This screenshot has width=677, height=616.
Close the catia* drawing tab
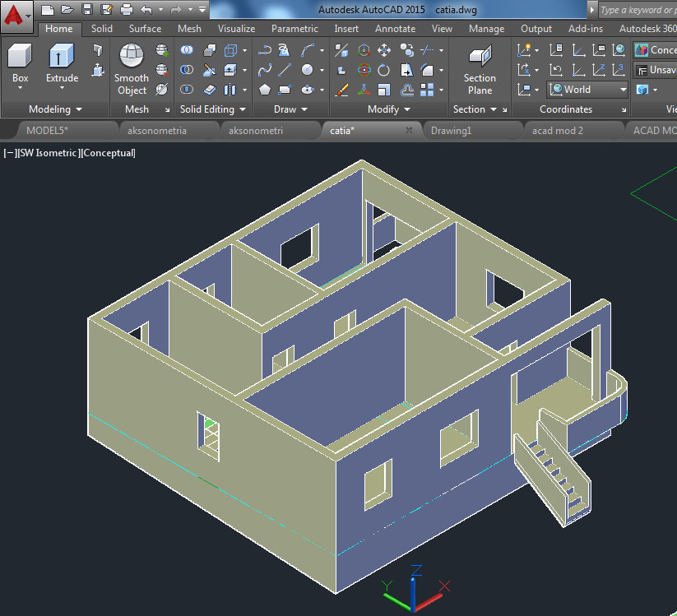[409, 130]
